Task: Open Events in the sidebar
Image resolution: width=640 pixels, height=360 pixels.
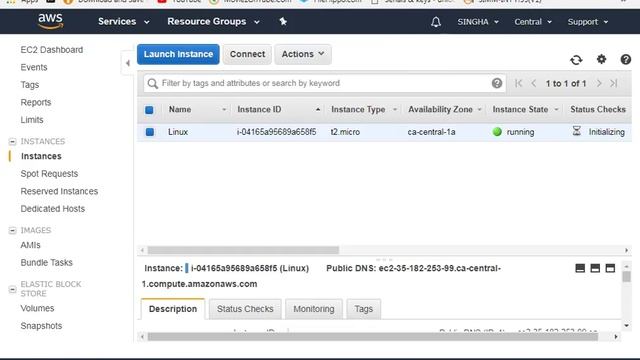Action: click(34, 67)
